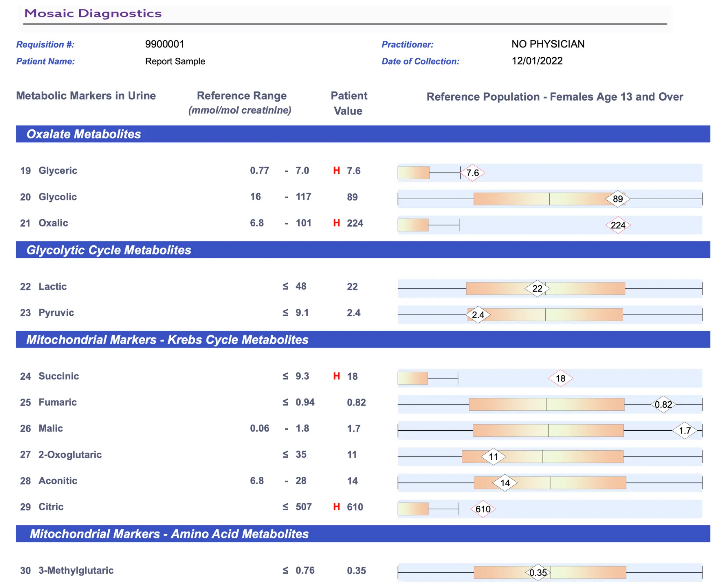716x588 pixels.
Task: Click the 1.7 diamond on the Malic bar
Action: click(685, 431)
